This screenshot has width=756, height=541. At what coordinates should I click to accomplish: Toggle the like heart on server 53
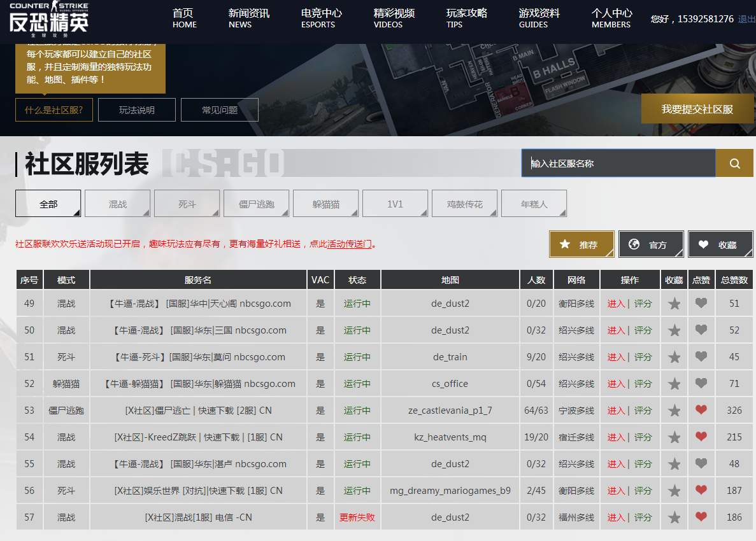point(701,410)
